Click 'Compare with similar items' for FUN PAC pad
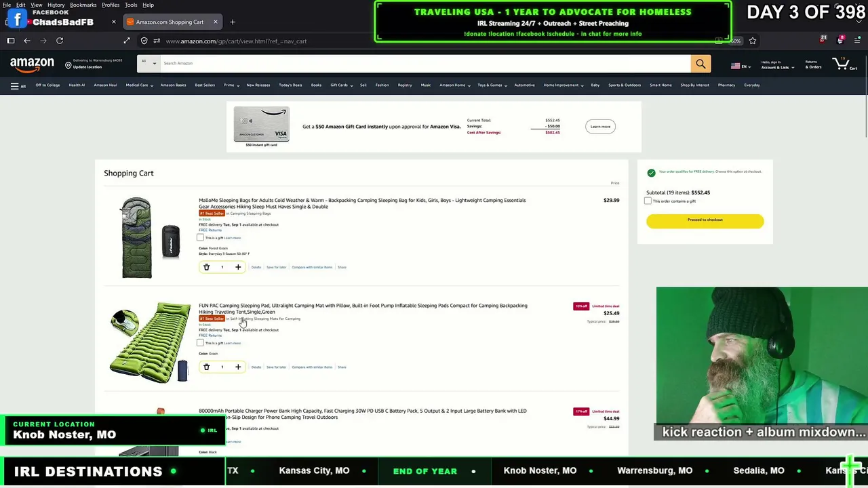 (x=312, y=367)
